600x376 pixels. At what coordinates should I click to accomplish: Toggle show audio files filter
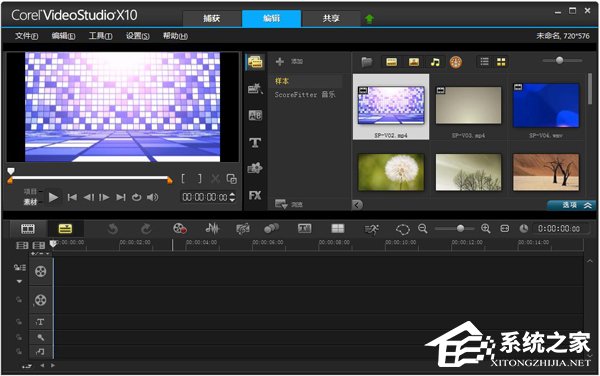coord(435,62)
